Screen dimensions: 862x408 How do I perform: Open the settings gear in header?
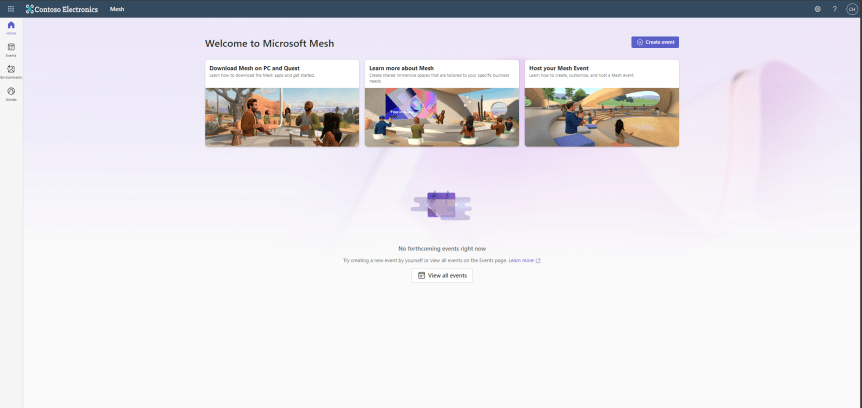pyautogui.click(x=817, y=9)
